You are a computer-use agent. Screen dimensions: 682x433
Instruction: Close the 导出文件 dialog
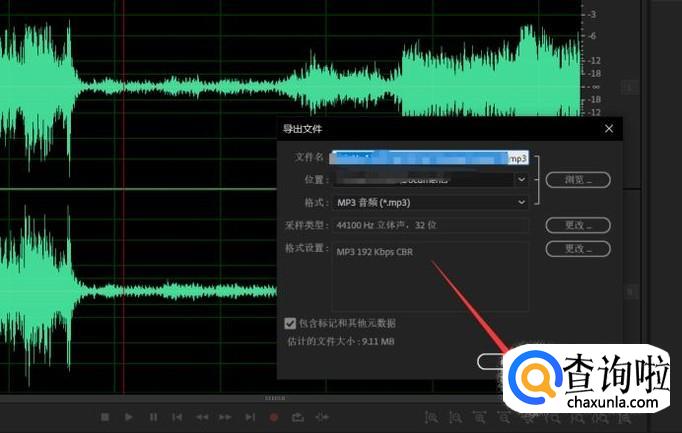[609, 129]
